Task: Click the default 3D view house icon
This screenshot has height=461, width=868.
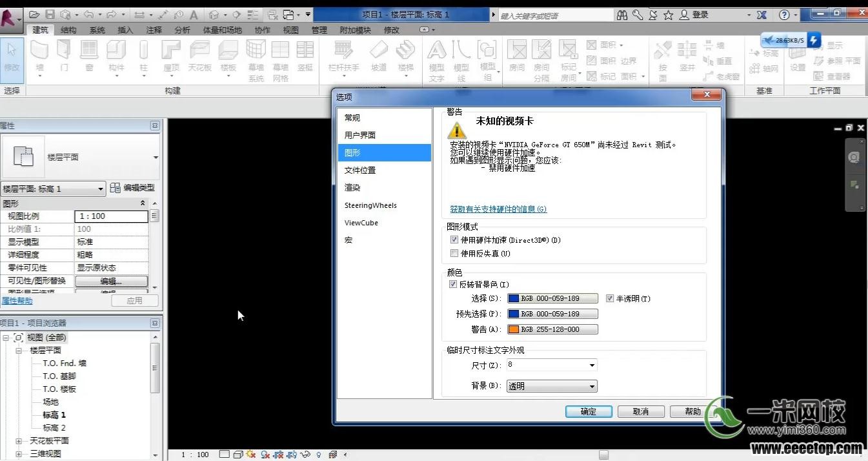Action: 214,14
